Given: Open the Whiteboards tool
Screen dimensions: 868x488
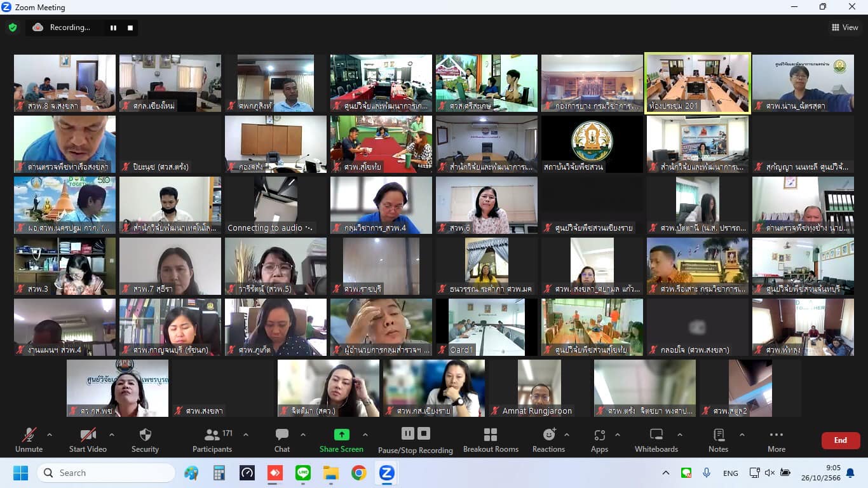Looking at the screenshot, I should point(656,440).
